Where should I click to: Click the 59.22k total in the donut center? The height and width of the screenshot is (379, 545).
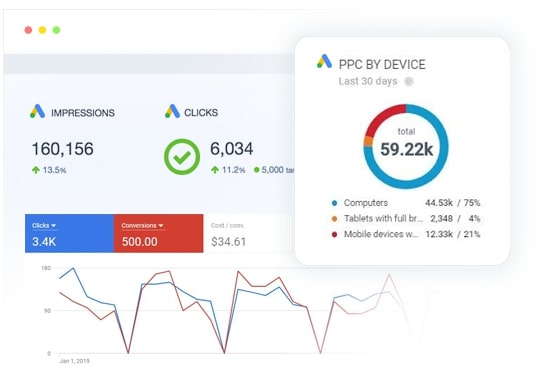point(406,149)
